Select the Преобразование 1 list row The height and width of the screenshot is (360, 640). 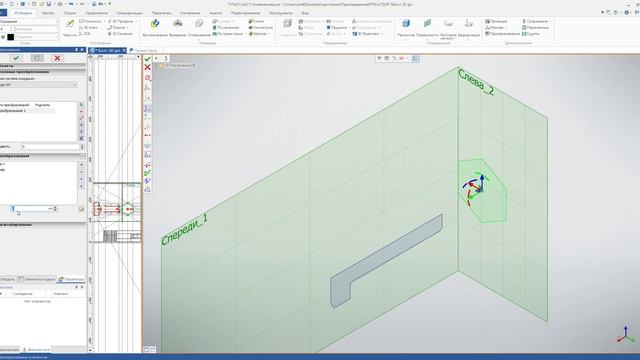(27, 111)
